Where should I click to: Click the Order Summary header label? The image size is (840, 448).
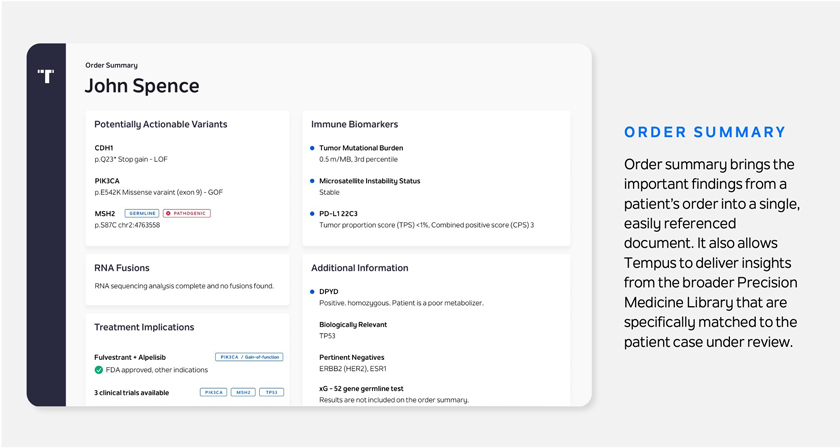coord(111,65)
